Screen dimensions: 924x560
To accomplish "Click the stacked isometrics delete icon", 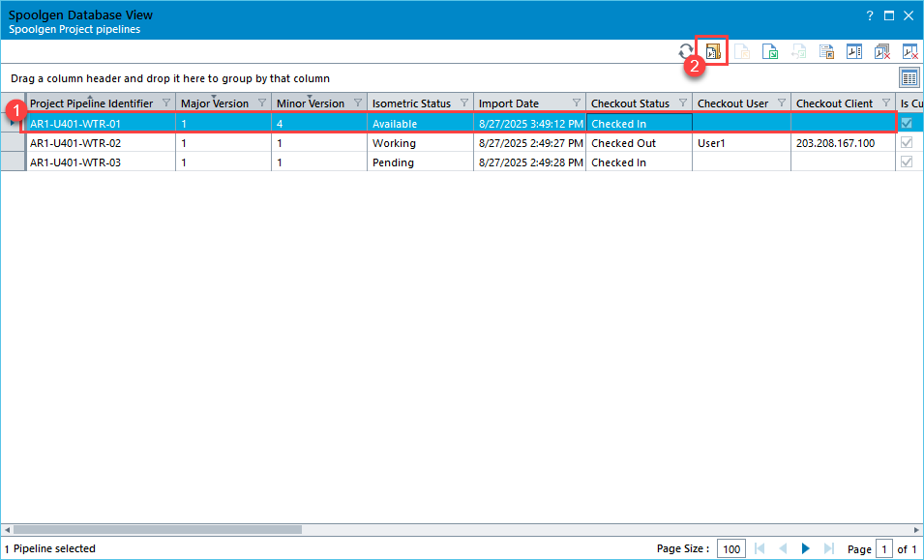I will pyautogui.click(x=881, y=52).
